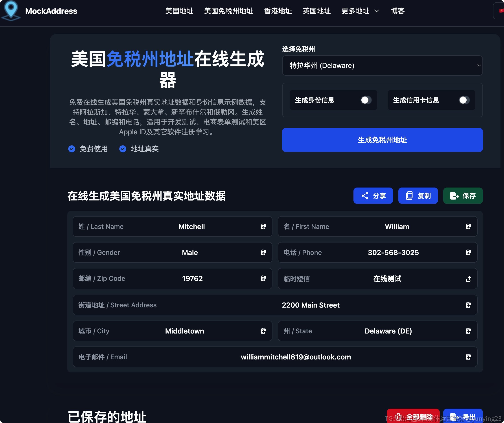Click the 生成免税州地址 generate button
Image resolution: width=504 pixels, height=423 pixels.
click(x=382, y=140)
